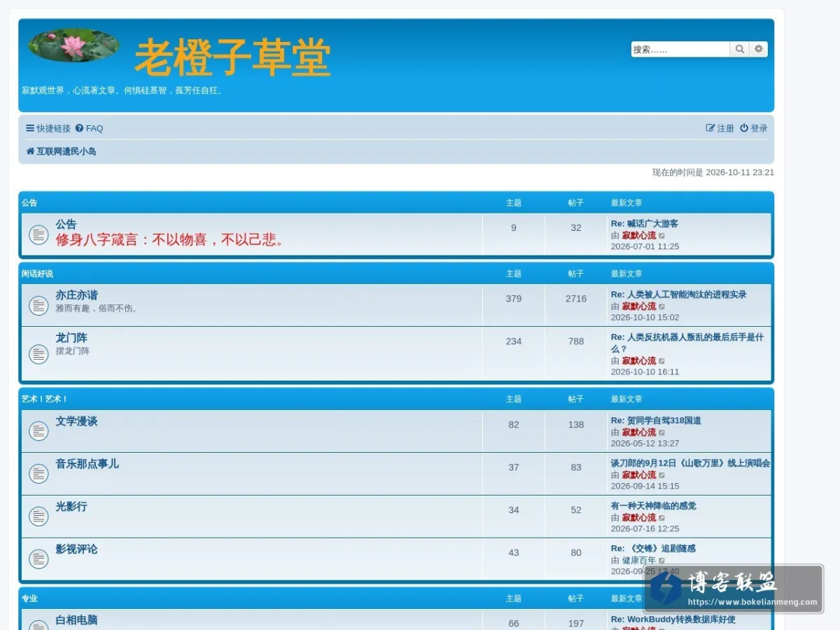
Task: Click the view-latest-post icon in 龙门阵 row
Action: pos(662,361)
